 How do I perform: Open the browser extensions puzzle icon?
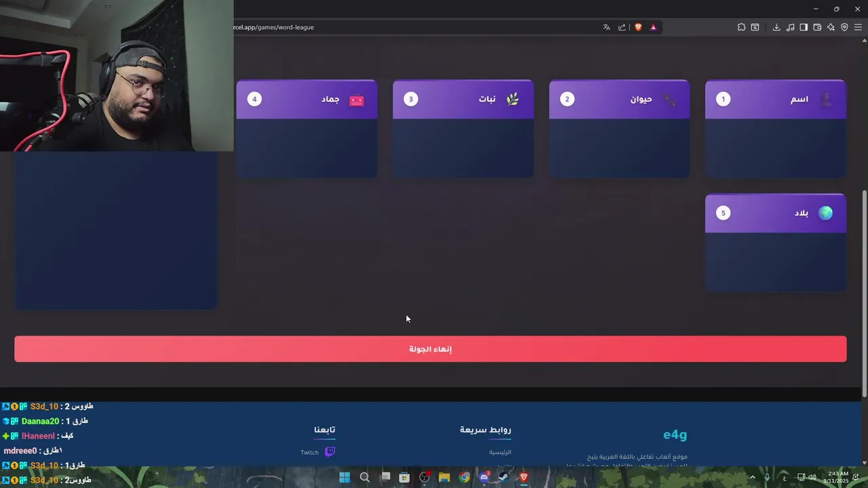click(x=741, y=27)
